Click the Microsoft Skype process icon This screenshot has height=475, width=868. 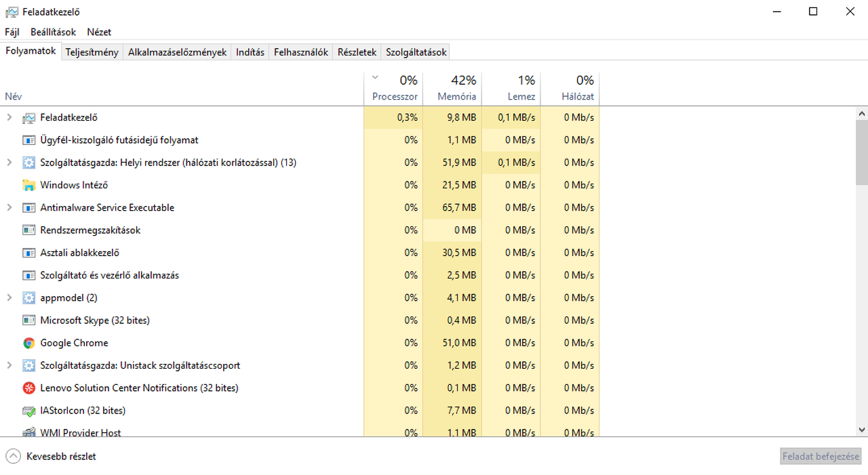(x=28, y=321)
